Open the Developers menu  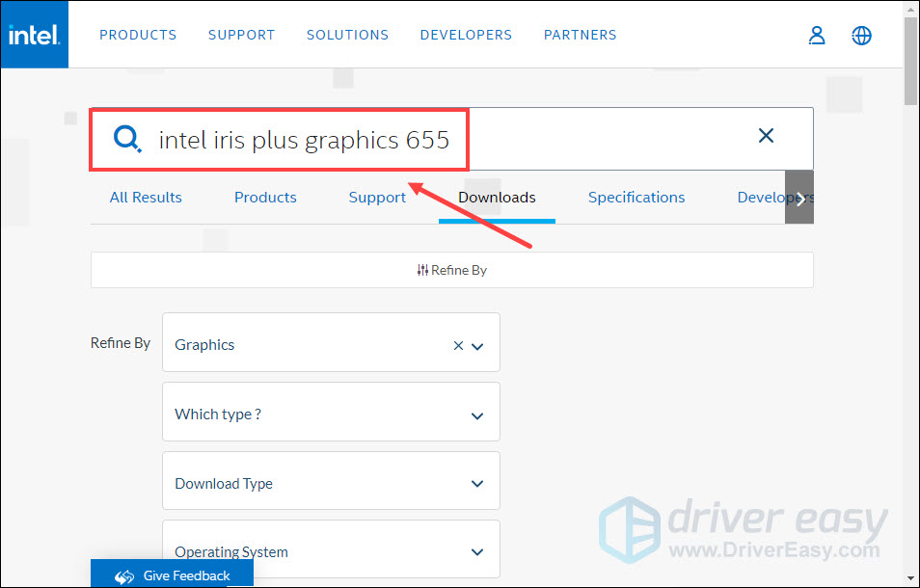(466, 35)
